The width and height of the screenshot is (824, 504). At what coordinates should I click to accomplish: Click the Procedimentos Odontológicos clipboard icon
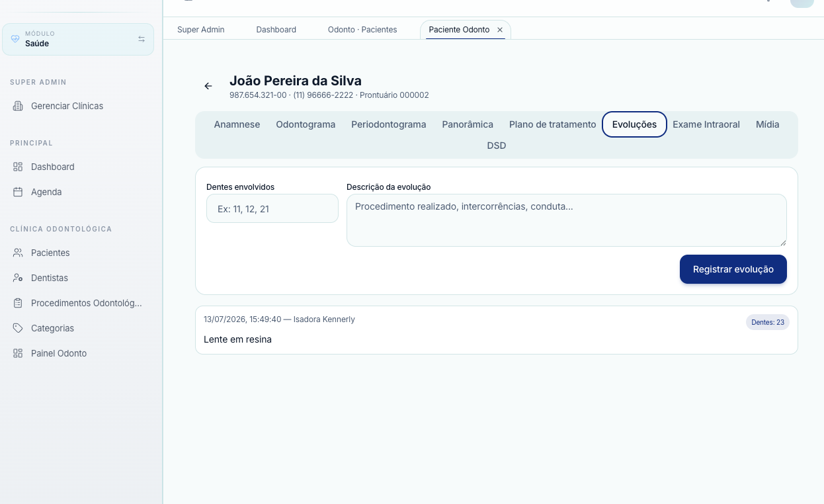[x=18, y=303]
